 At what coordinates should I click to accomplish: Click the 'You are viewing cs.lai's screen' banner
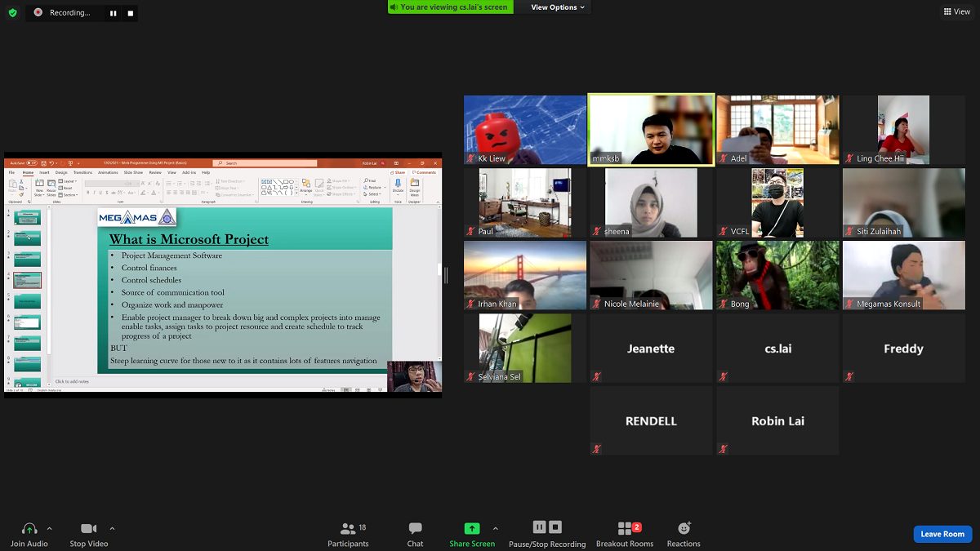pyautogui.click(x=451, y=7)
